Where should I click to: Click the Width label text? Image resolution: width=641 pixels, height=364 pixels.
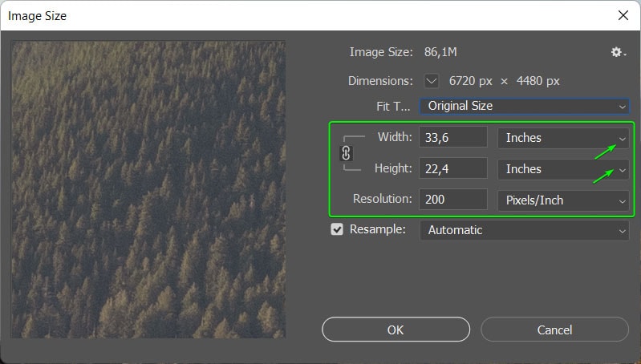395,137
